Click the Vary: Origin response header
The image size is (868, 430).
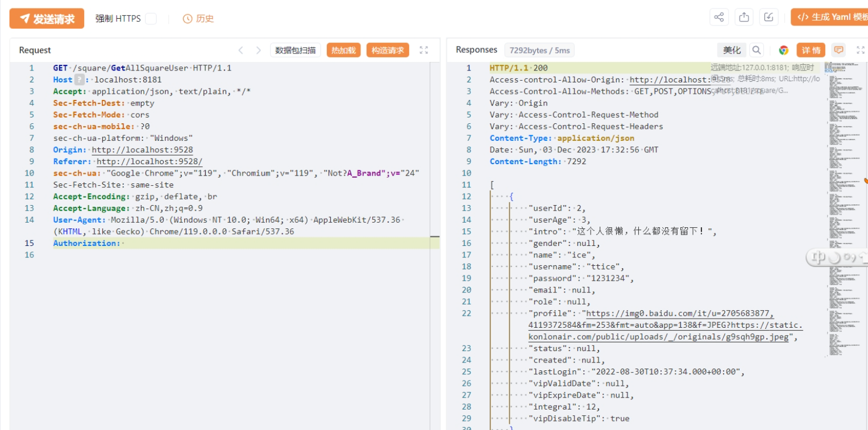[518, 103]
